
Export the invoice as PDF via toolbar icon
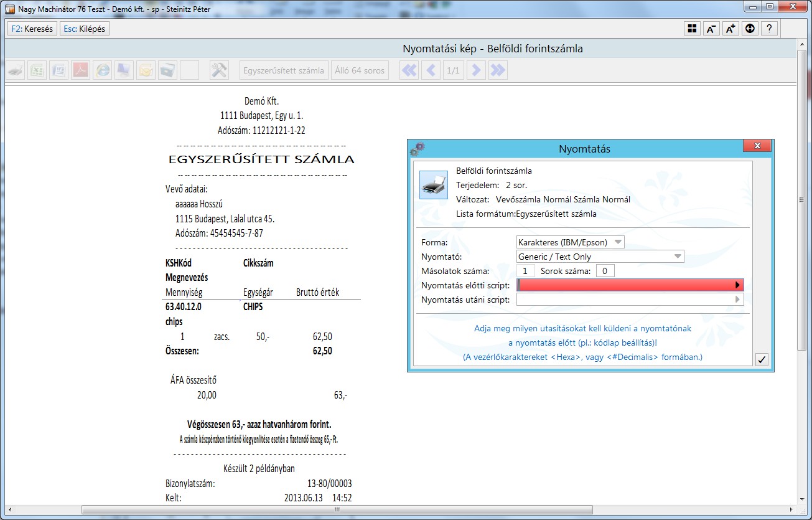pos(81,70)
